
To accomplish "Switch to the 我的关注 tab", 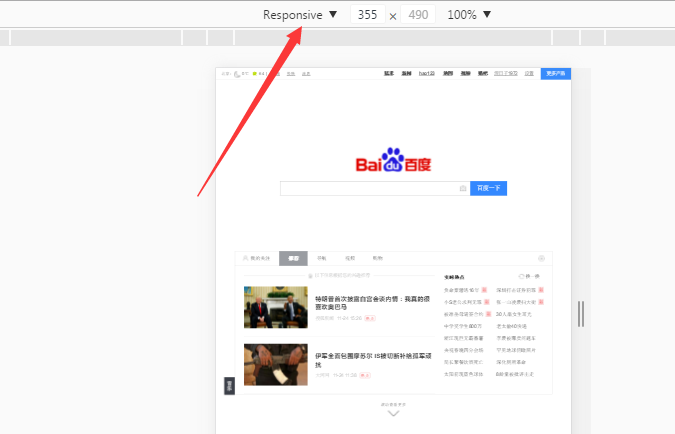I will pos(257,258).
